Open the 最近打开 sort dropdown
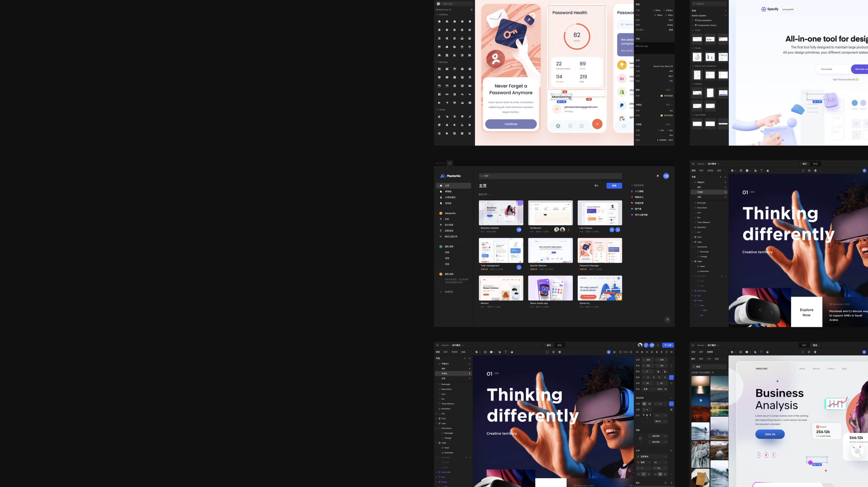 pyautogui.click(x=484, y=195)
